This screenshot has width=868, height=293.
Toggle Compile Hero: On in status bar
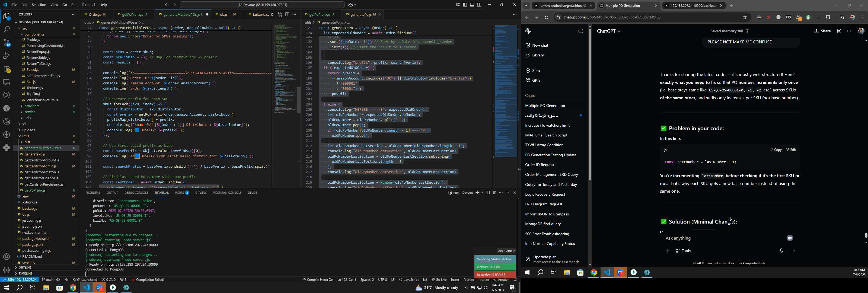pos(318,279)
